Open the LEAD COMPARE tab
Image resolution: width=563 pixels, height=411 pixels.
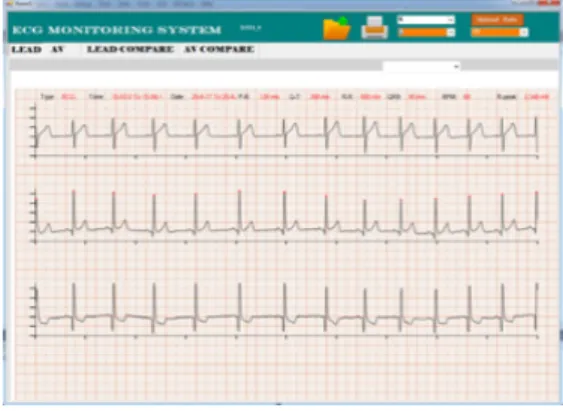click(130, 50)
